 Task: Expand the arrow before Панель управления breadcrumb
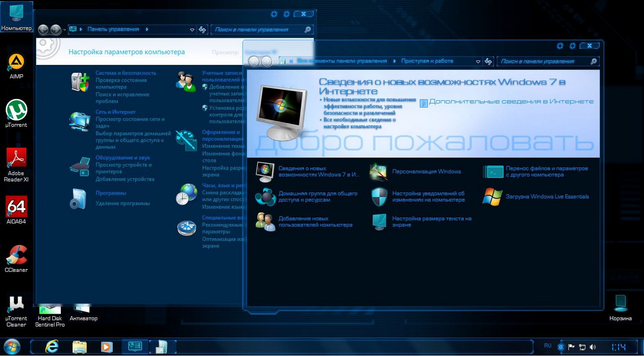point(81,29)
